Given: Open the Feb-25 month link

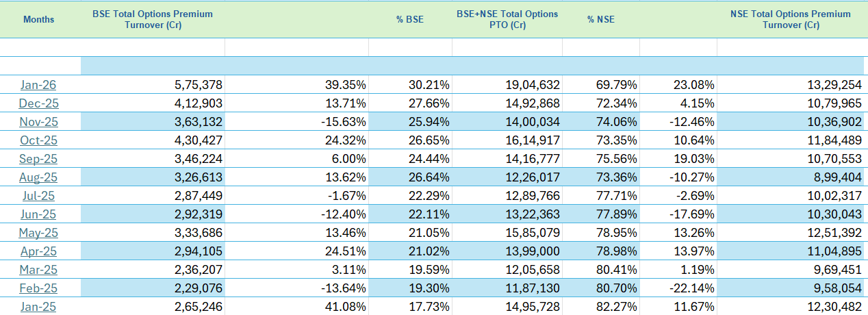Looking at the screenshot, I should tap(38, 288).
